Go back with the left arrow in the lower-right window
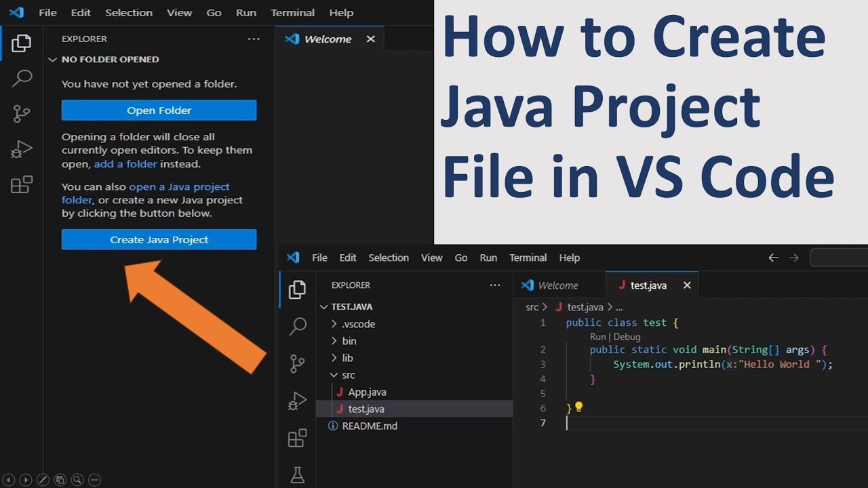The height and width of the screenshot is (488, 868). coord(773,258)
